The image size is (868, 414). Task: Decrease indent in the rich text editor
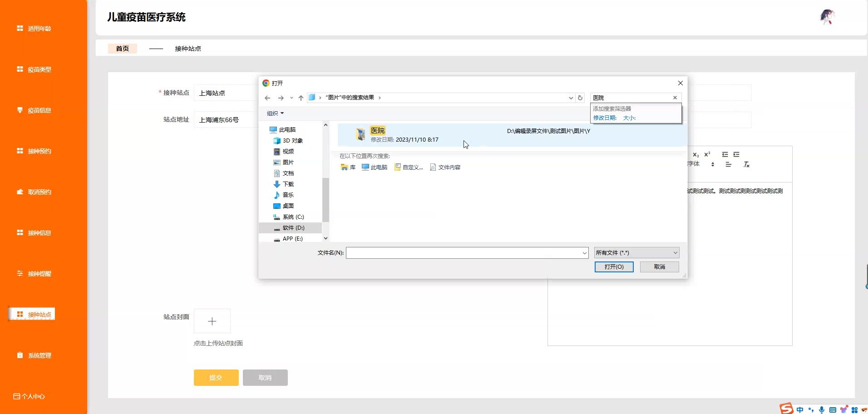(725, 154)
